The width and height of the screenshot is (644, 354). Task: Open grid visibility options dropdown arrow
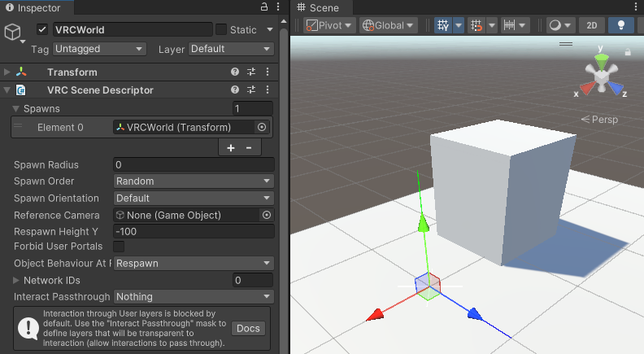pyautogui.click(x=459, y=25)
